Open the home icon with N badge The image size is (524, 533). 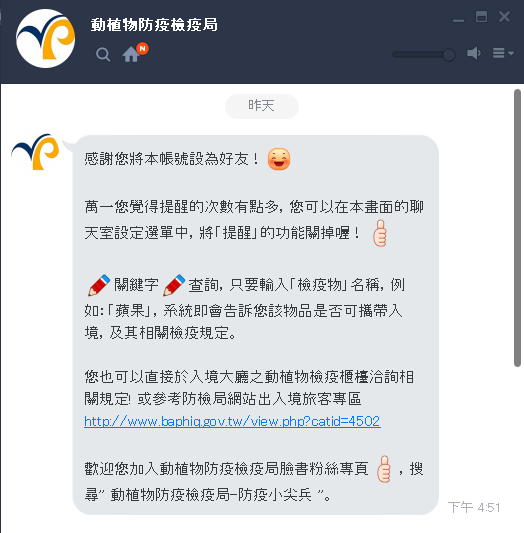pyautogui.click(x=135, y=53)
